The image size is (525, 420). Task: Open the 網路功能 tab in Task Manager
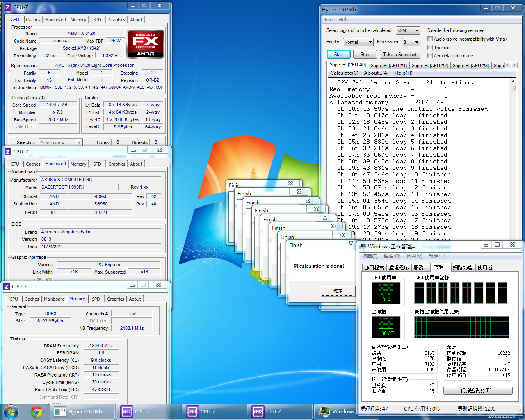(x=463, y=268)
